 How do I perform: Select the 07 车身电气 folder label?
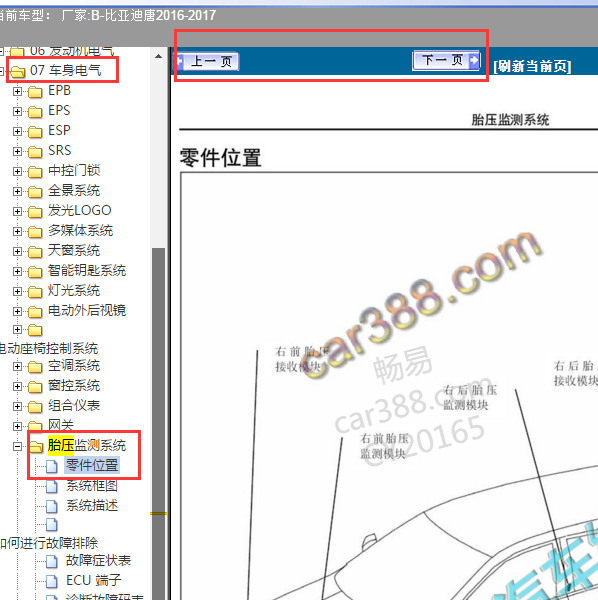click(x=65, y=70)
